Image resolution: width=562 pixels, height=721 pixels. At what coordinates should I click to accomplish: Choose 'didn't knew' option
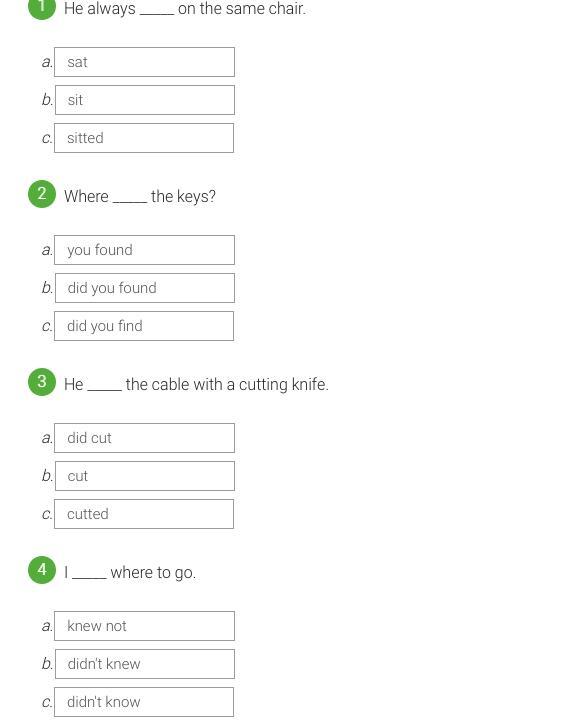click(x=145, y=664)
